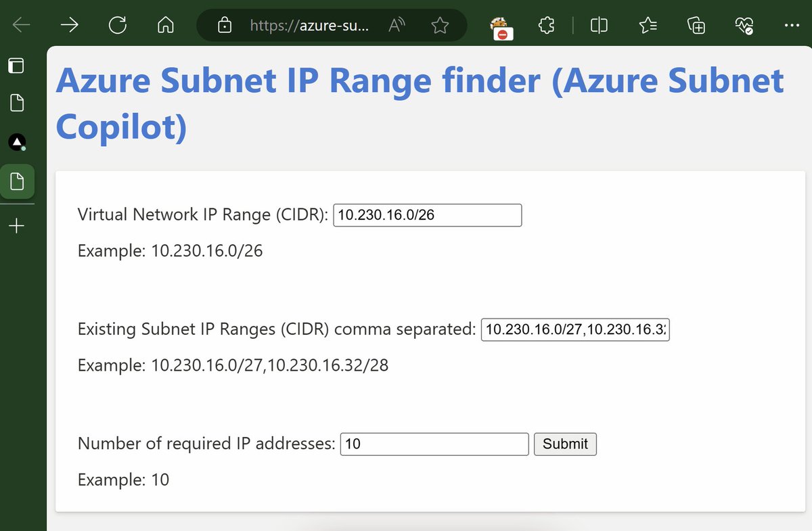
Task: Select the https://azure-su... address bar
Action: [310, 26]
